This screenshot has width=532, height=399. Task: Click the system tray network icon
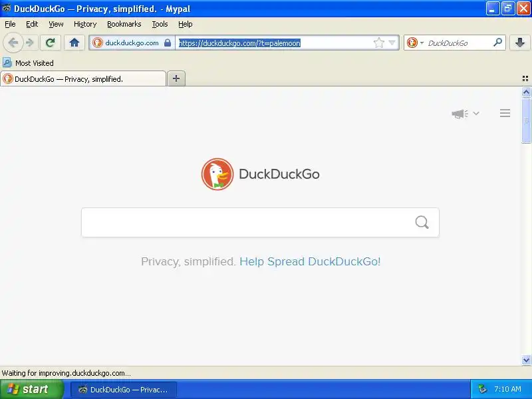click(x=482, y=389)
